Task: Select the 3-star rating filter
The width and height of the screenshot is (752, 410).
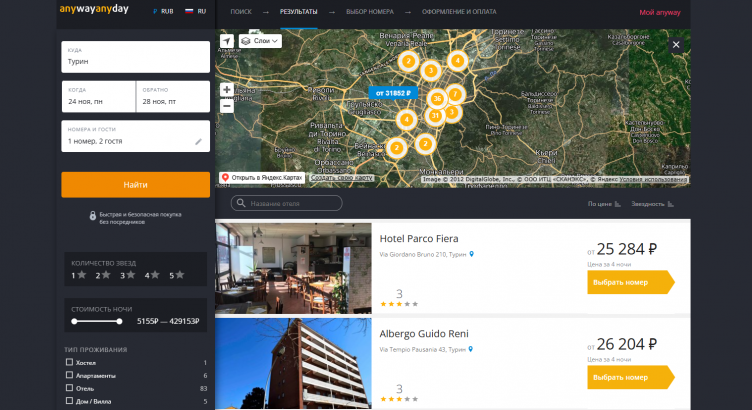Action: tap(127, 275)
